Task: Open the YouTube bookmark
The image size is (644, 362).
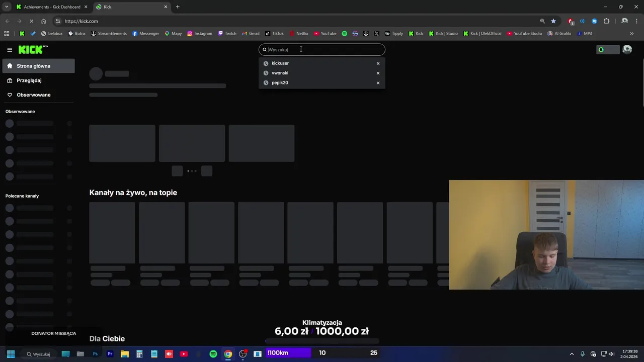Action: 325,34
